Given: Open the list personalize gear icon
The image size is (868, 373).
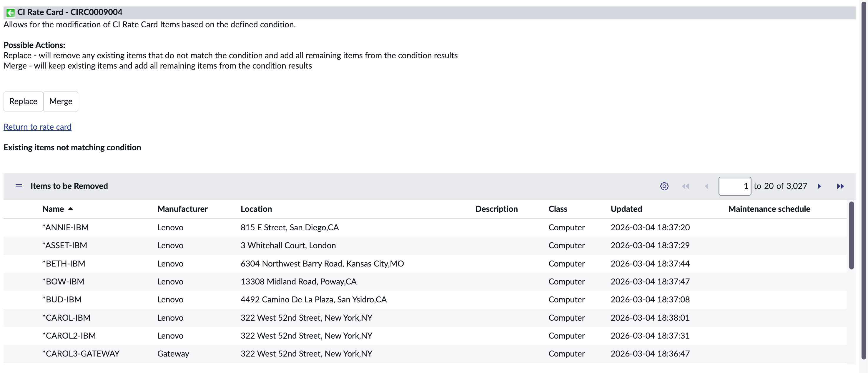Looking at the screenshot, I should click(664, 186).
